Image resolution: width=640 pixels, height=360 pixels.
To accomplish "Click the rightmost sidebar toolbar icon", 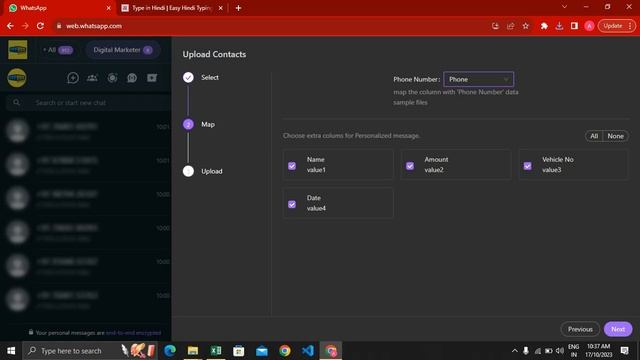I will (152, 78).
